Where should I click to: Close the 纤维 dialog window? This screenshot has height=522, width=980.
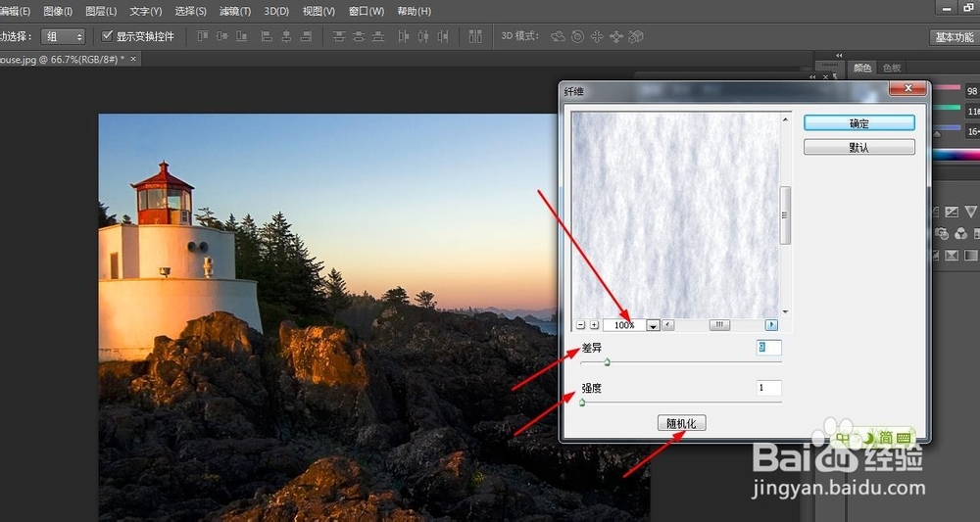click(x=908, y=88)
